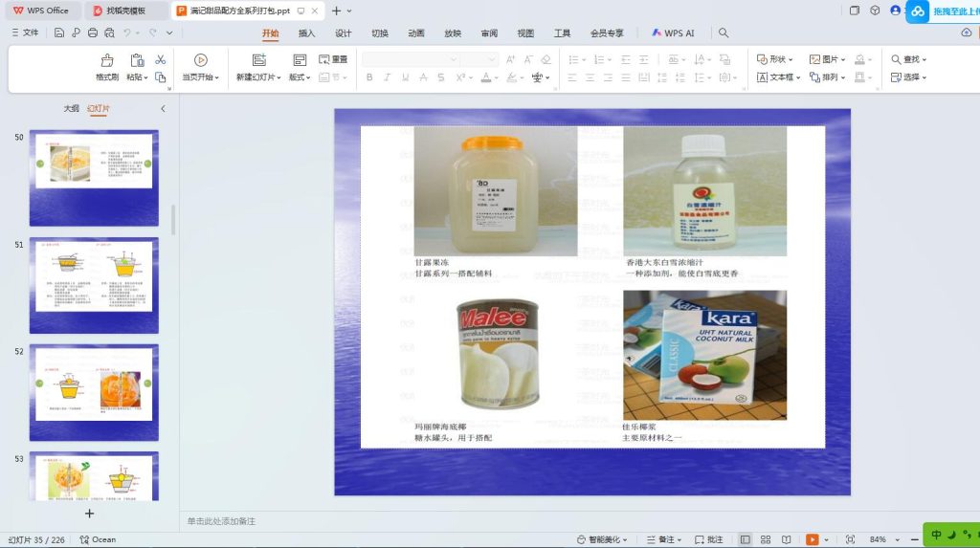
Task: Switch to 设计 (Design) tab
Action: pos(344,33)
